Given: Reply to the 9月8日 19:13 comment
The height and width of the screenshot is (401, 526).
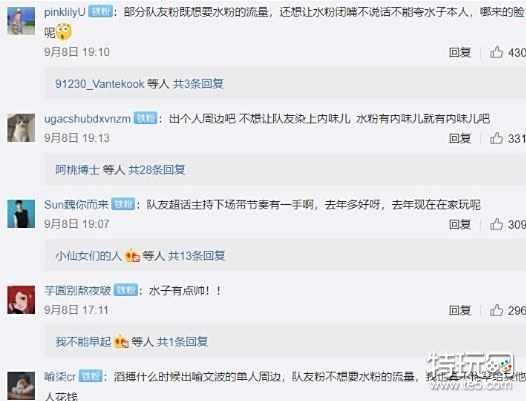Looking at the screenshot, I should (x=460, y=138).
